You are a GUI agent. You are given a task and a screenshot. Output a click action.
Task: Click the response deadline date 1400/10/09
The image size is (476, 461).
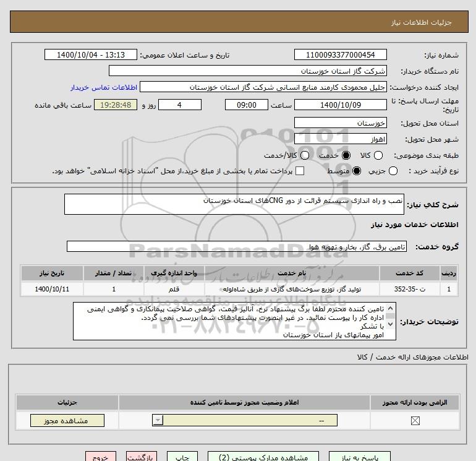[x=340, y=105]
